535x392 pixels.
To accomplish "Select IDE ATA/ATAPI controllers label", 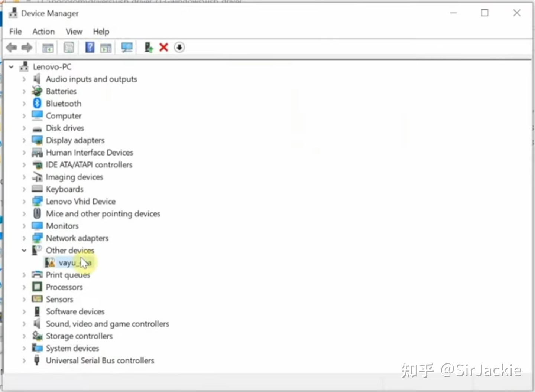I will [x=89, y=165].
